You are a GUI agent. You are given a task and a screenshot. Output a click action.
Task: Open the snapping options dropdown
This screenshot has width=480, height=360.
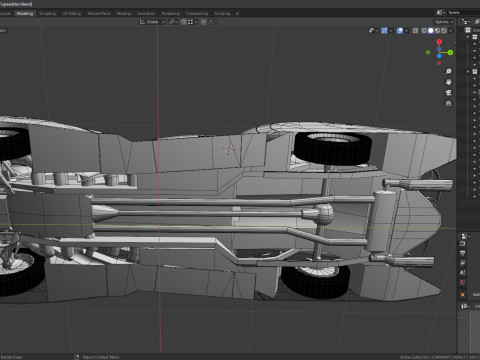[x=192, y=22]
